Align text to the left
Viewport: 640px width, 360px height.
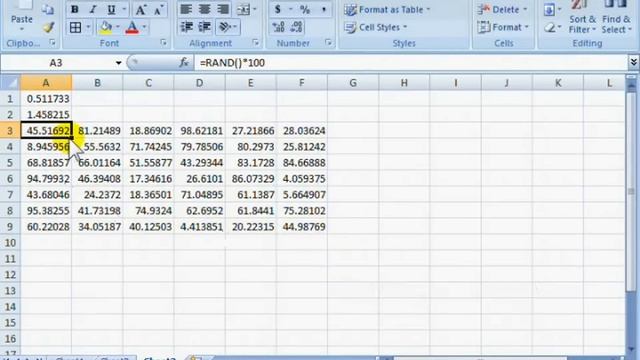point(186,9)
